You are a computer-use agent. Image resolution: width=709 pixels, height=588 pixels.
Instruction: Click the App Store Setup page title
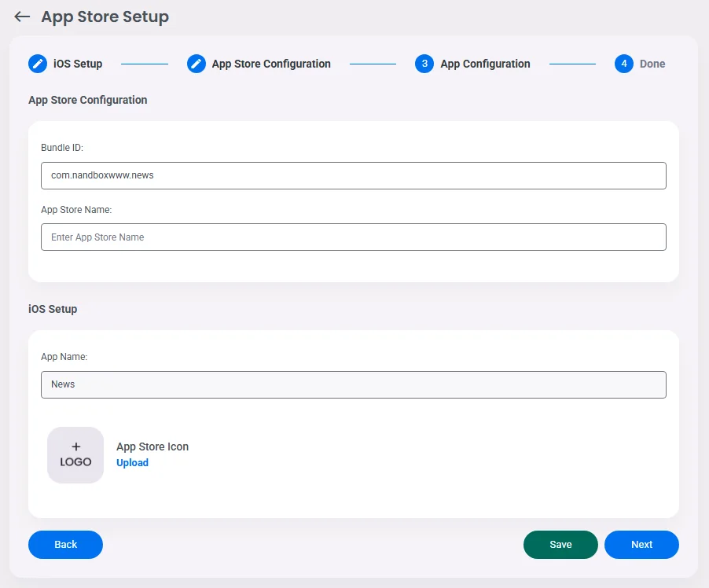[x=105, y=17]
